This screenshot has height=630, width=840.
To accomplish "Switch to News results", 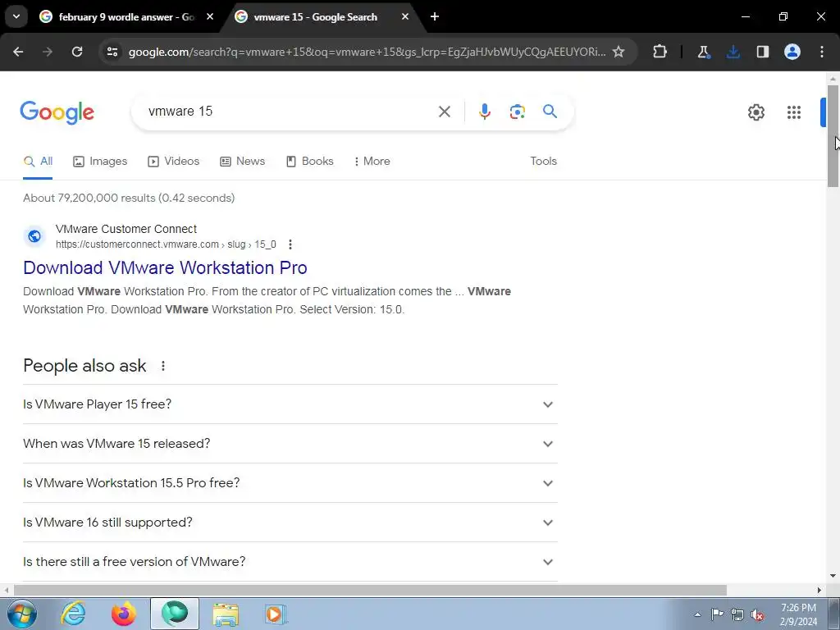I will 243,162.
